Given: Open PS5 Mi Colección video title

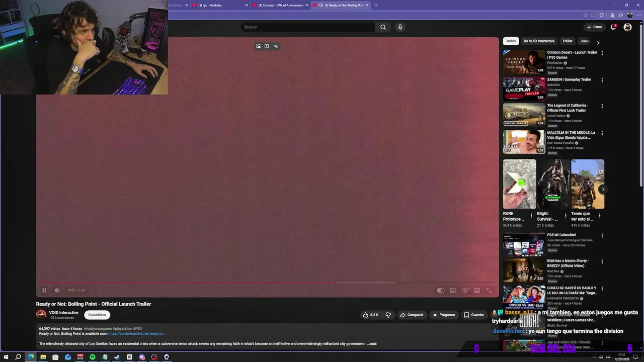Looking at the screenshot, I should click(x=561, y=235).
